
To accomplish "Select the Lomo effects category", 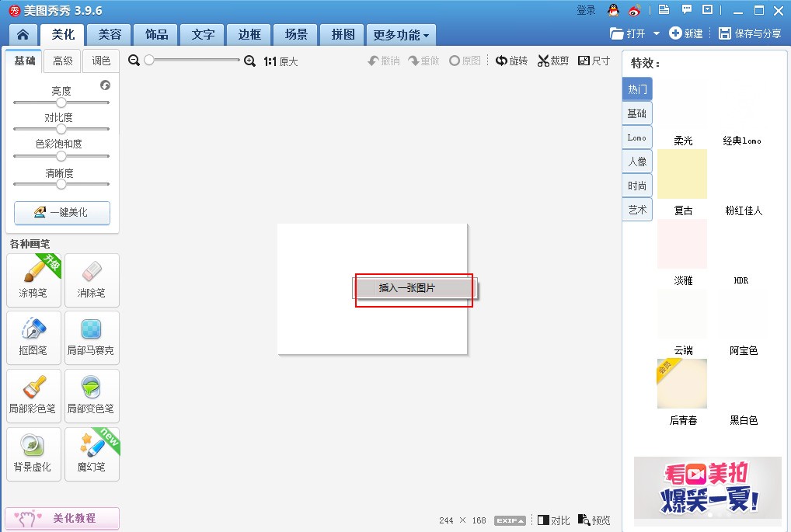I will click(637, 137).
